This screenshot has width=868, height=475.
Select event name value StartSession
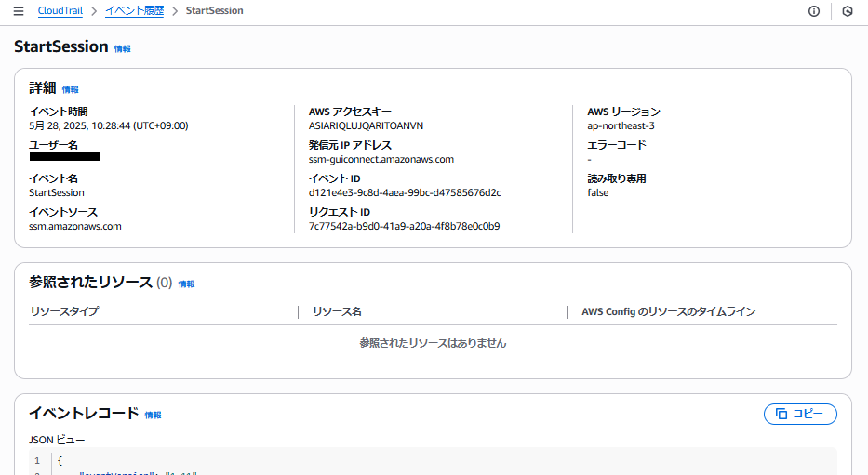[x=57, y=193]
